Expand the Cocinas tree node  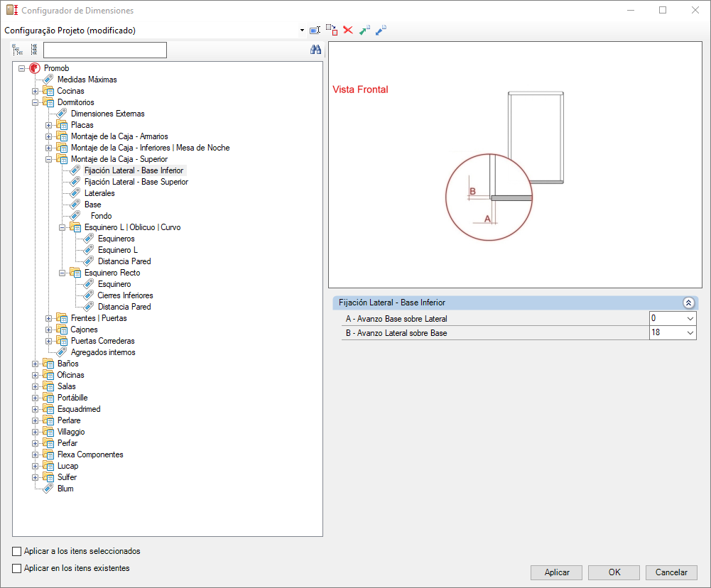point(36,91)
